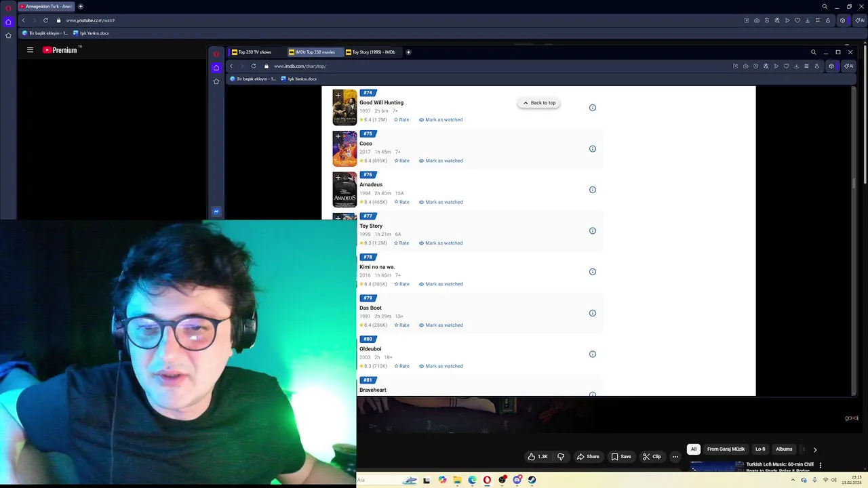
Task: Open info icon for Kimi no na wa.
Action: click(x=592, y=272)
